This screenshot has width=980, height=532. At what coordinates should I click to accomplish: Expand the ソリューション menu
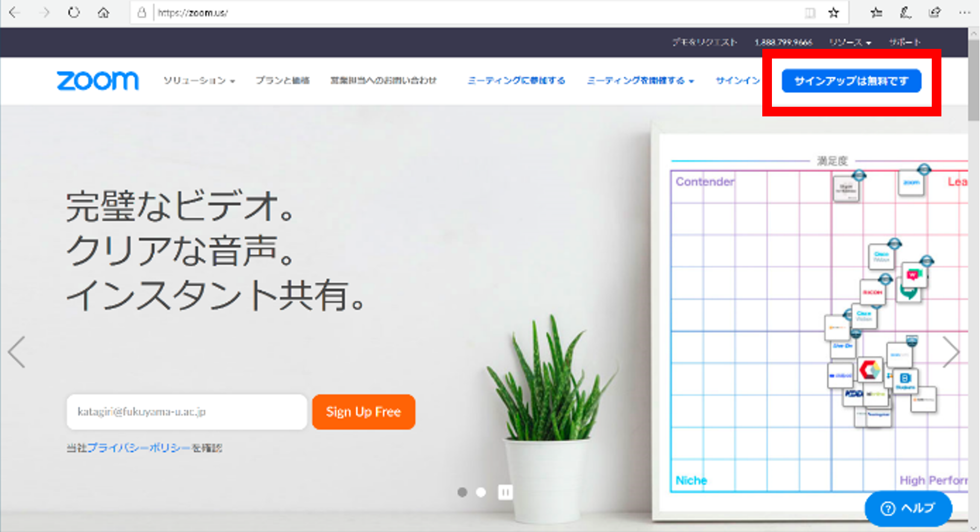coord(199,80)
